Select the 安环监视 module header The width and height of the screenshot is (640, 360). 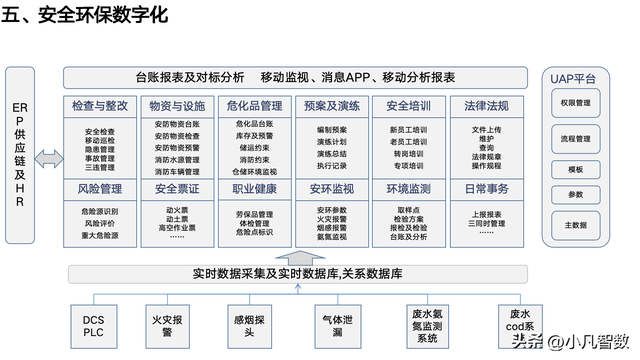[332, 189]
